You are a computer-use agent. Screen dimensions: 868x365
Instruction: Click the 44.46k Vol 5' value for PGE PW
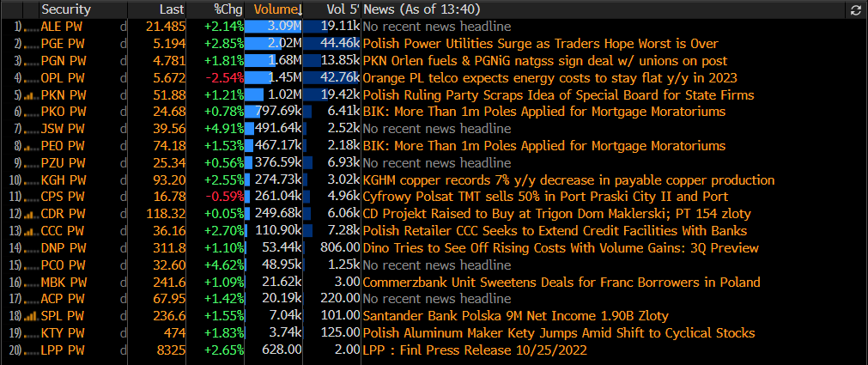[x=340, y=44]
